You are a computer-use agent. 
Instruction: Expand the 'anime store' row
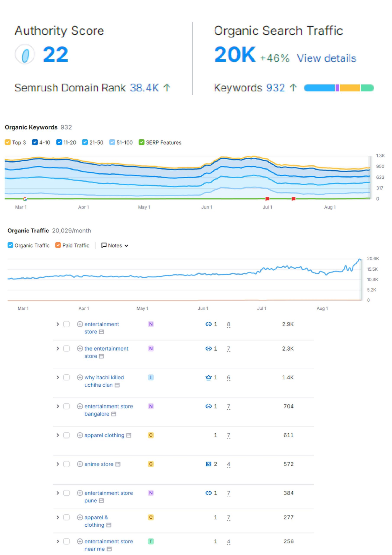tap(57, 464)
